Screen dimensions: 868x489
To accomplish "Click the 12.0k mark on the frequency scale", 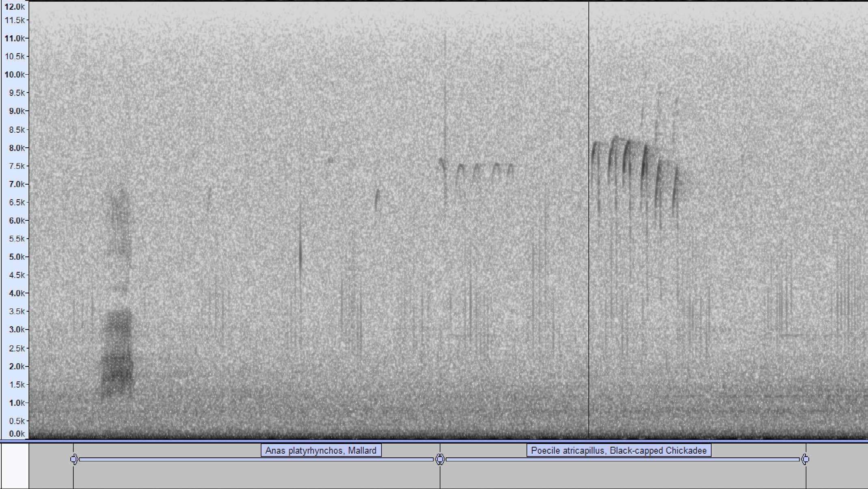I will pos(15,6).
